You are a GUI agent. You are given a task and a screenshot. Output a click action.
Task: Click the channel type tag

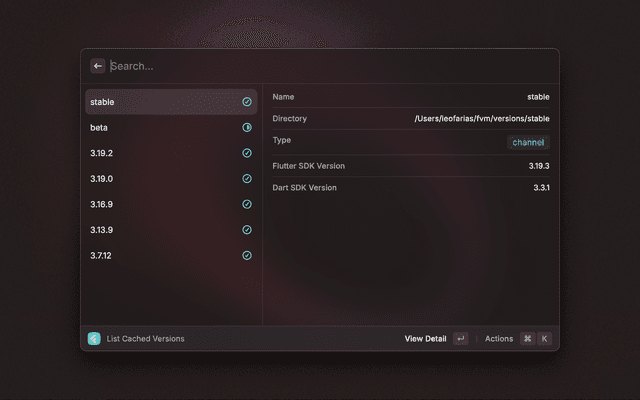pos(528,142)
